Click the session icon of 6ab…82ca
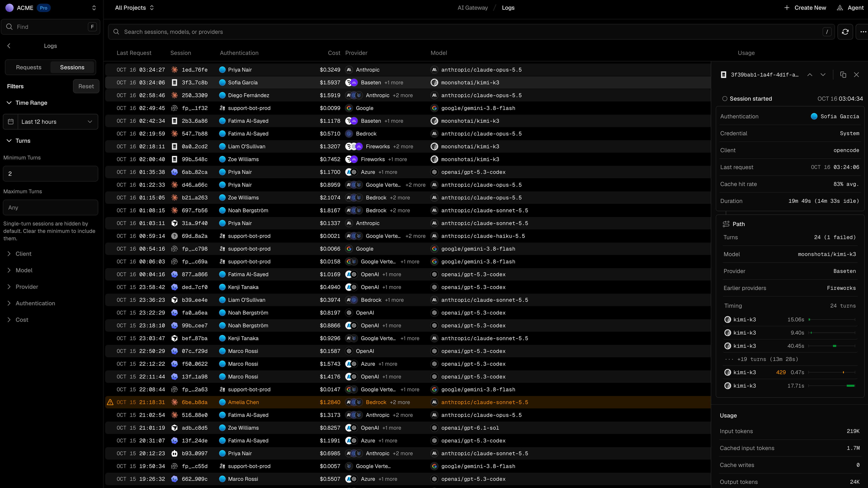This screenshot has width=868, height=488. tap(174, 172)
